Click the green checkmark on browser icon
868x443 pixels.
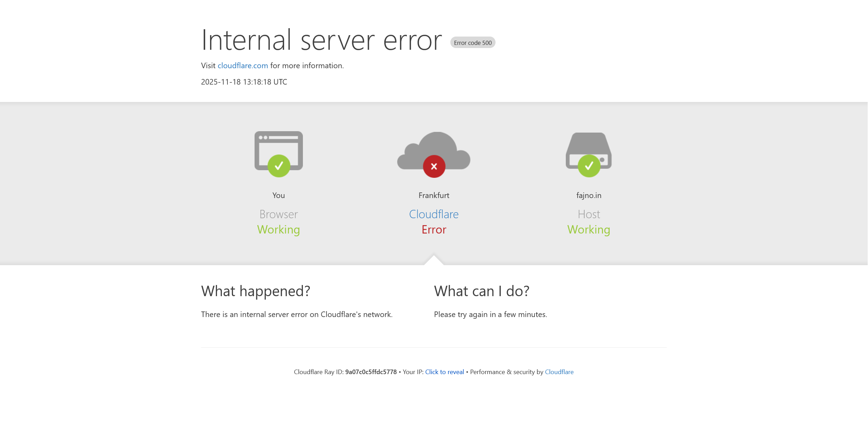tap(279, 166)
